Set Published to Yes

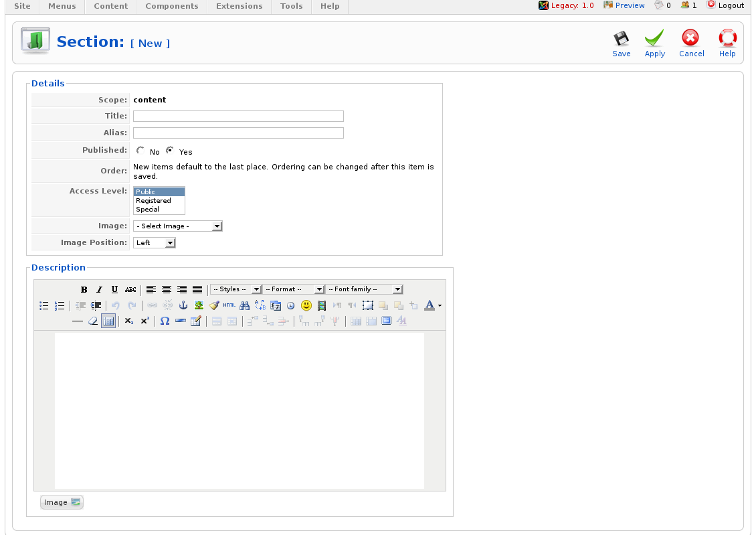coord(170,151)
